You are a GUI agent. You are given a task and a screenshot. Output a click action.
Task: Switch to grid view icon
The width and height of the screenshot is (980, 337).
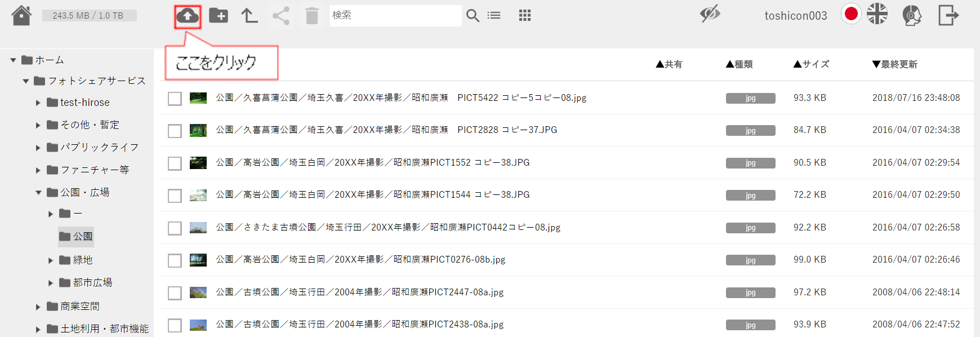(525, 15)
